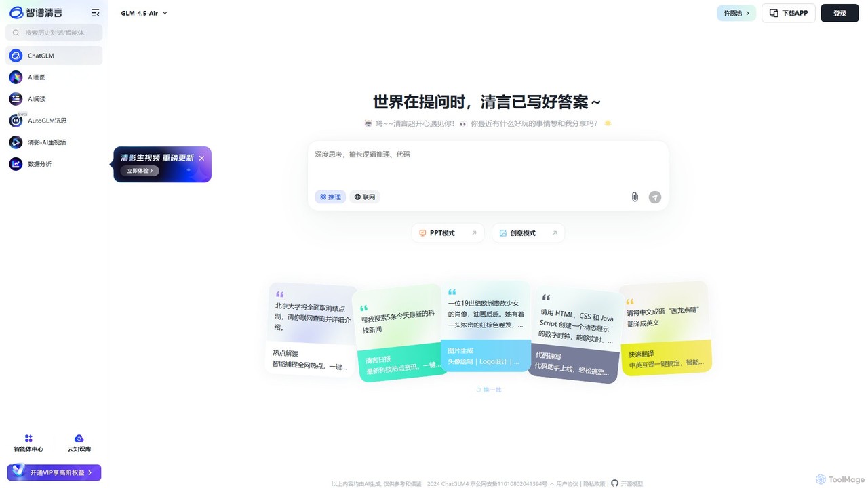Click the GitHub icon in footer
The image size is (868, 488).
615,483
